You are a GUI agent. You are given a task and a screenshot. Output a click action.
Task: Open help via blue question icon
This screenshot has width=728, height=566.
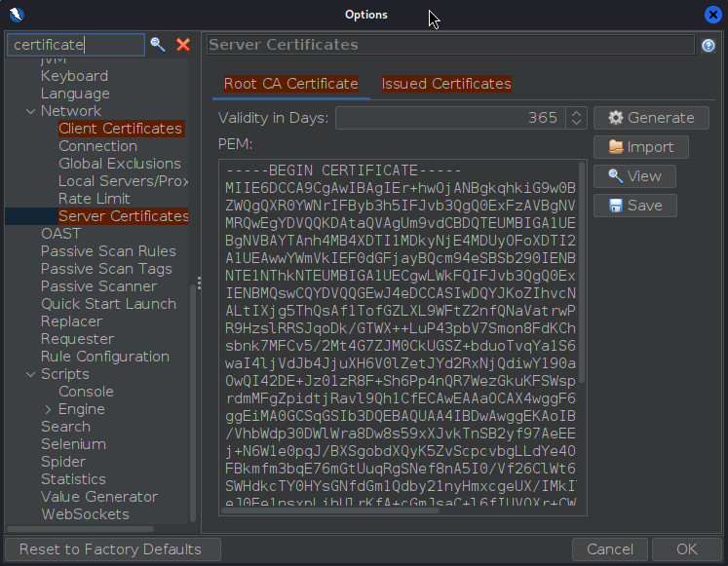(709, 46)
